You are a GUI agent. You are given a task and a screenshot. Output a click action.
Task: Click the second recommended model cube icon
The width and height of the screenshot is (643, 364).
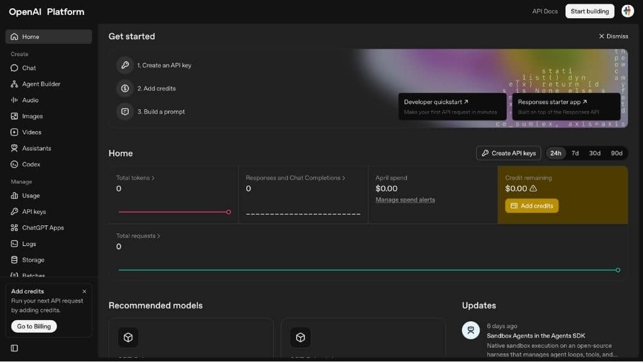click(x=301, y=338)
